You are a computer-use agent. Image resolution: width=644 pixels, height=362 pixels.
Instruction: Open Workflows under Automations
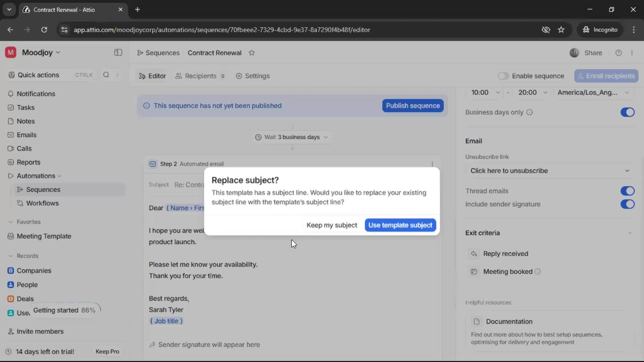tap(42, 203)
